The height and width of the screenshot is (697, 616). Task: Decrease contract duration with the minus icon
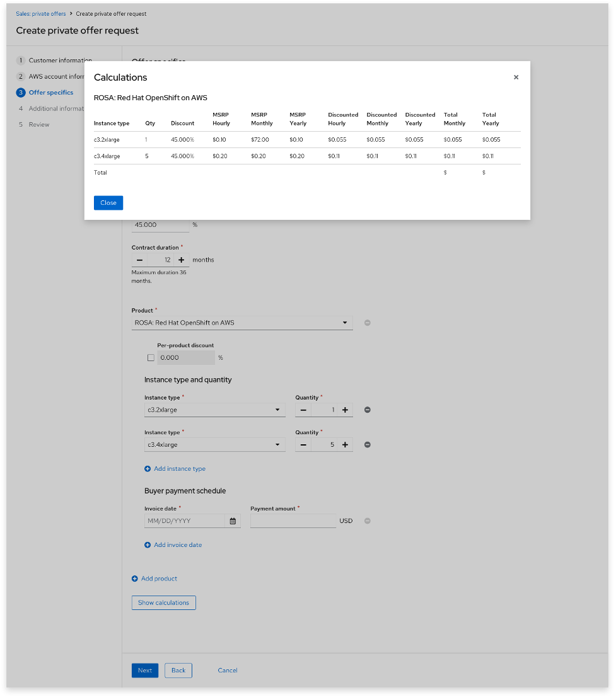click(x=140, y=260)
